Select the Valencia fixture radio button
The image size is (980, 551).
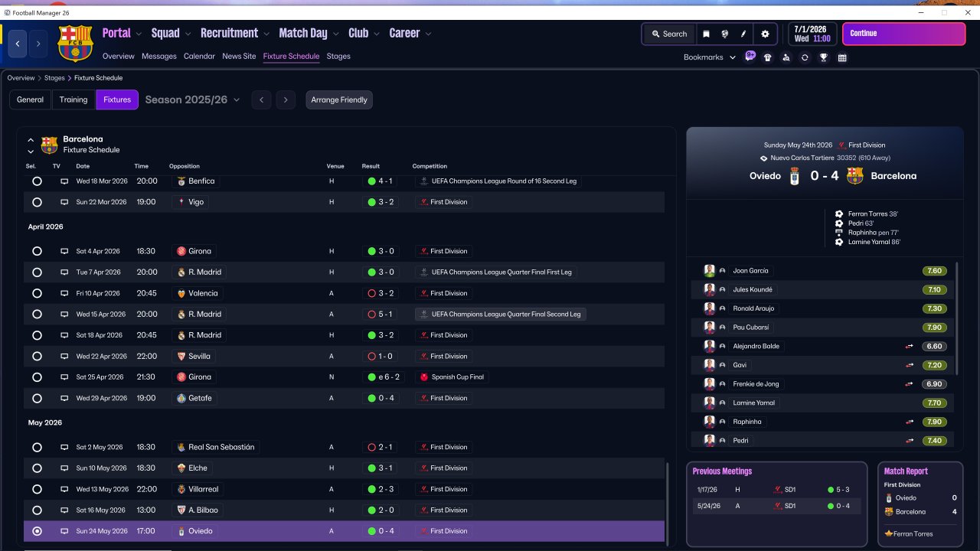(x=37, y=293)
